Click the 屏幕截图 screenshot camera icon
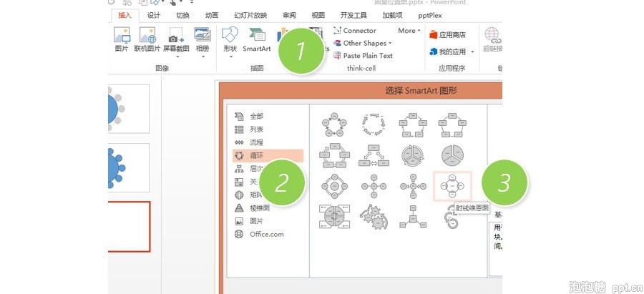 coord(176,36)
